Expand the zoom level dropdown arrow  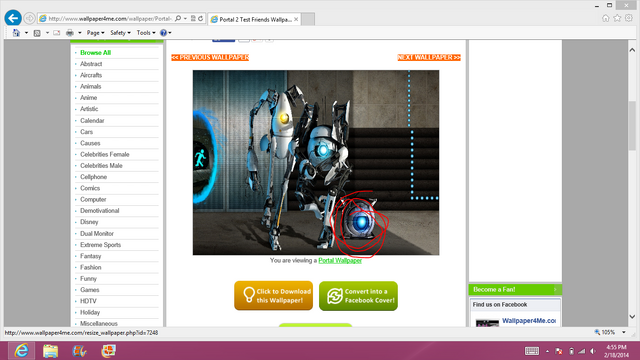coord(624,333)
